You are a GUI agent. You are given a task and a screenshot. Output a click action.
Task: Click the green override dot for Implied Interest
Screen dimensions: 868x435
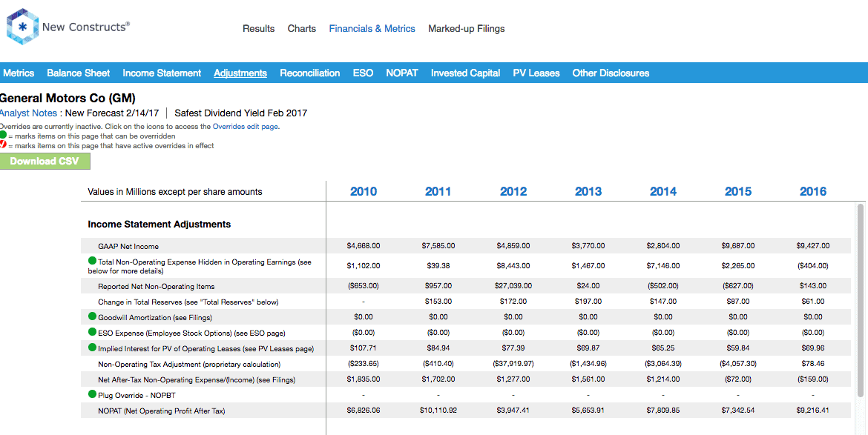click(x=93, y=348)
